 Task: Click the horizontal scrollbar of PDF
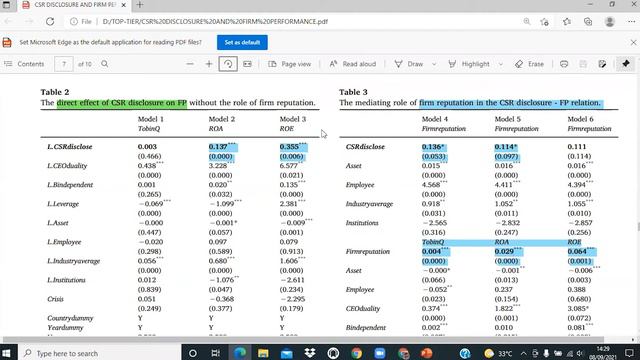(303, 339)
